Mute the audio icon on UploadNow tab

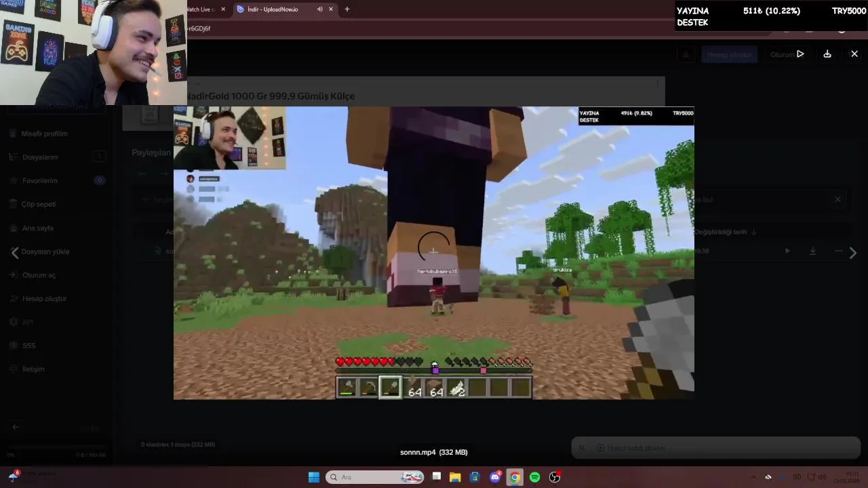[319, 9]
